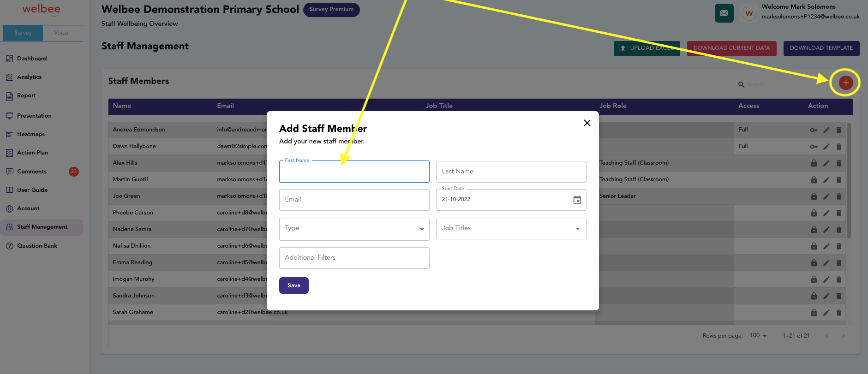This screenshot has width=868, height=374.
Task: Click the Access column header
Action: click(x=748, y=106)
